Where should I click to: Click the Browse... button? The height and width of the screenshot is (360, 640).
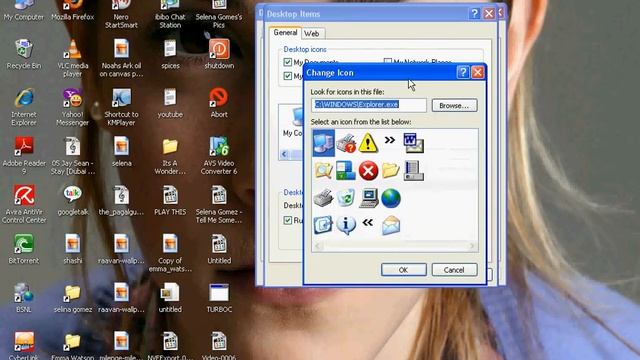454,105
